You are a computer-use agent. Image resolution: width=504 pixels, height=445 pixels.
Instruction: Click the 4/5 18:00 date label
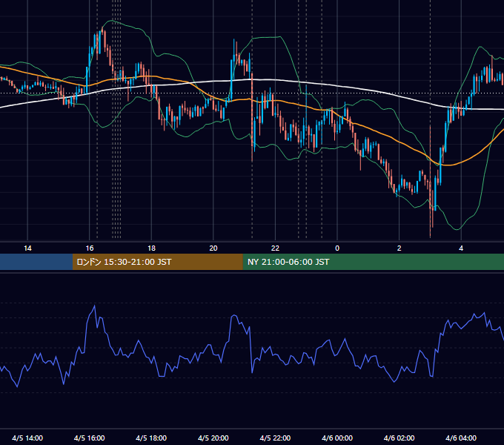pos(151,438)
